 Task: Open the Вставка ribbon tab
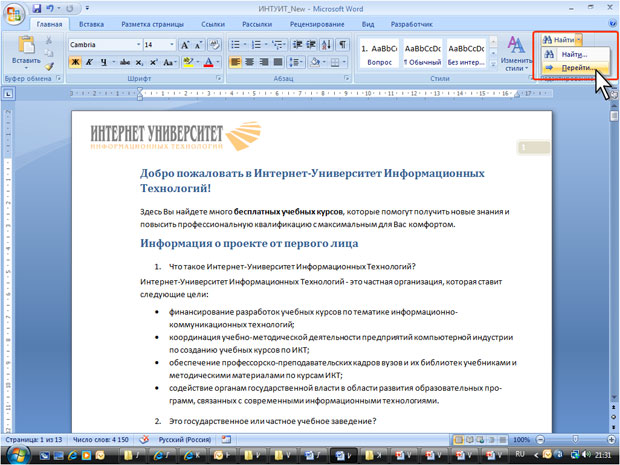pyautogui.click(x=91, y=24)
